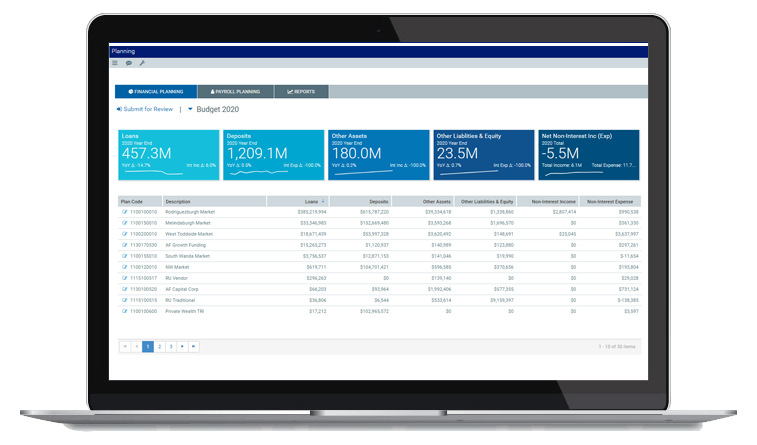Go to first page of the table
757x445 pixels.
coord(125,347)
